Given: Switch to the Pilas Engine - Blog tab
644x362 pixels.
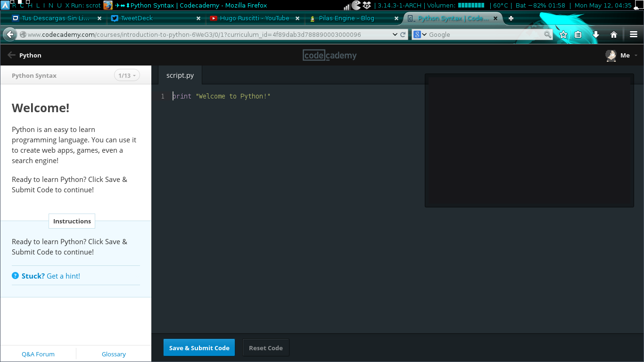Looking at the screenshot, I should coord(354,18).
